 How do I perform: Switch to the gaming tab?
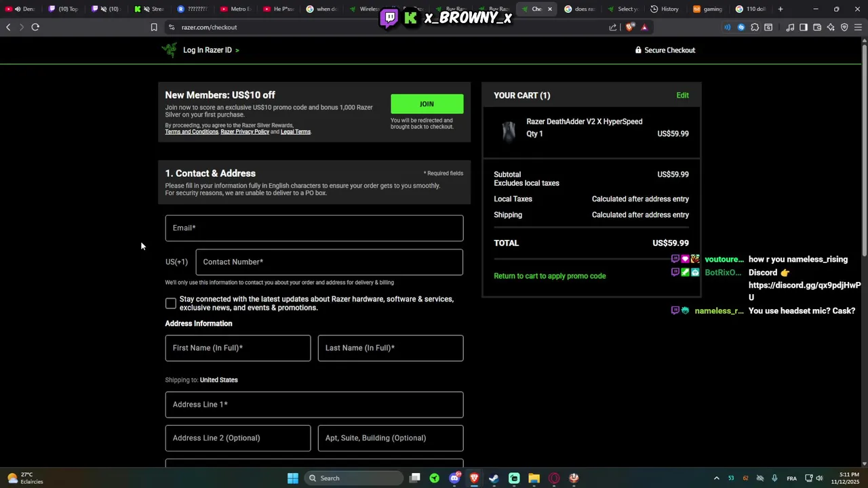[x=707, y=9]
